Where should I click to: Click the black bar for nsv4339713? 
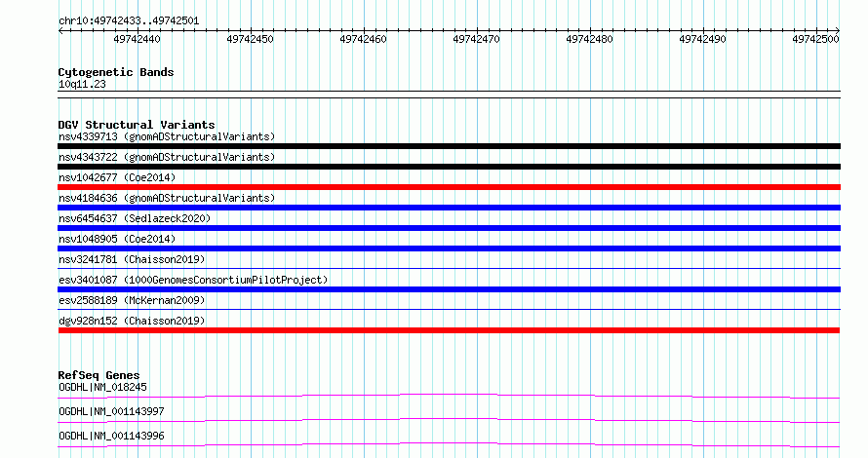pos(449,146)
